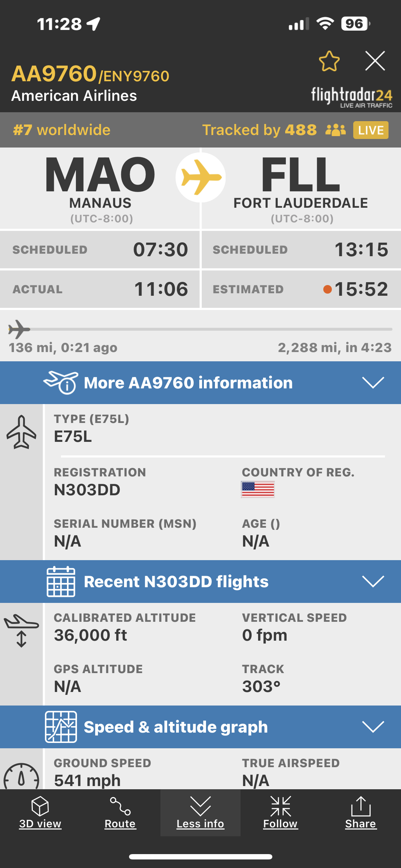Screen dimensions: 401x868
Task: Tap the US country flag
Action: pyautogui.click(x=258, y=489)
